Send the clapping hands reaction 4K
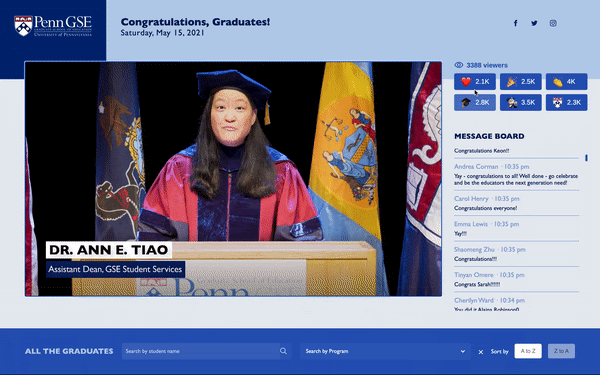This screenshot has height=375, width=600. [x=566, y=82]
